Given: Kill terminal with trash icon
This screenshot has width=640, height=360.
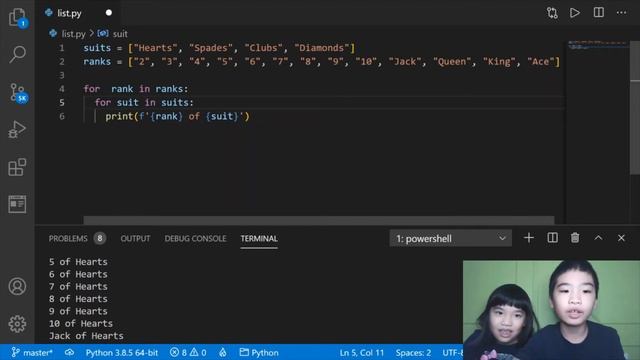Looking at the screenshot, I should [575, 238].
